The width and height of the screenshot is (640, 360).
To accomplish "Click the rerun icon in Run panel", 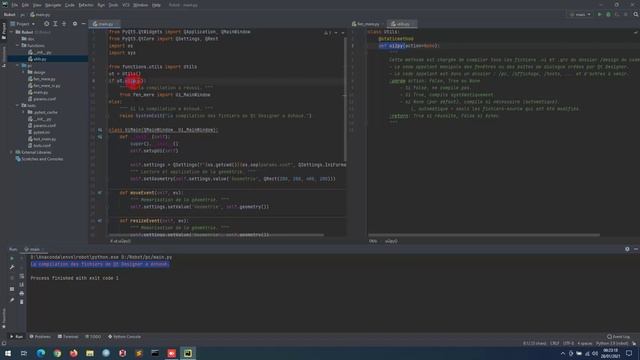I will [x=12, y=258].
